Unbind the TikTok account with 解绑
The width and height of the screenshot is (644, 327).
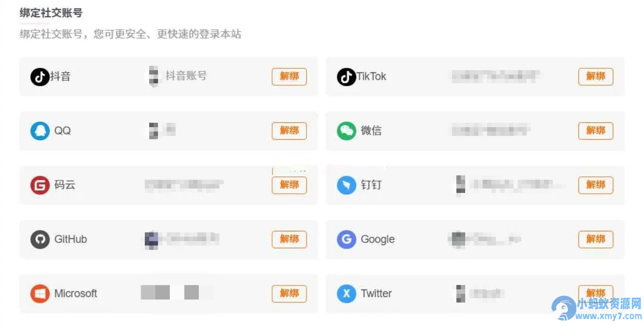point(596,77)
